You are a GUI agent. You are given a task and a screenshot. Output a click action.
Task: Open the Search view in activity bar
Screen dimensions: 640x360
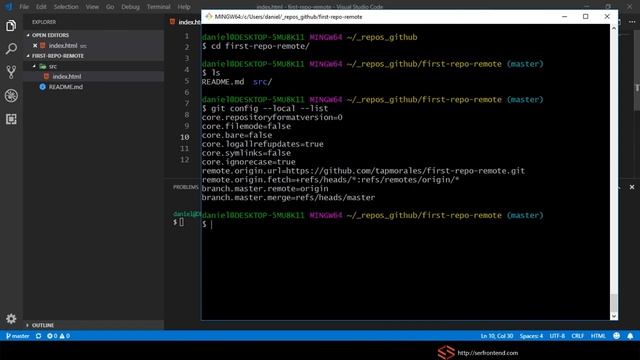11,49
